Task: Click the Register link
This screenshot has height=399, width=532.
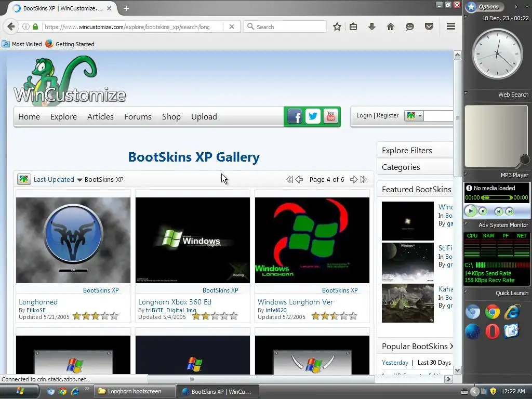Action: click(388, 115)
